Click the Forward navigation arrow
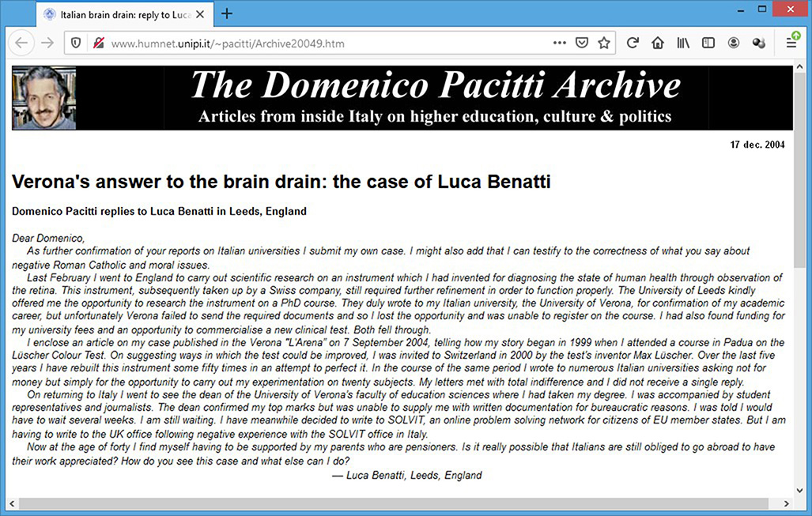 [x=47, y=43]
